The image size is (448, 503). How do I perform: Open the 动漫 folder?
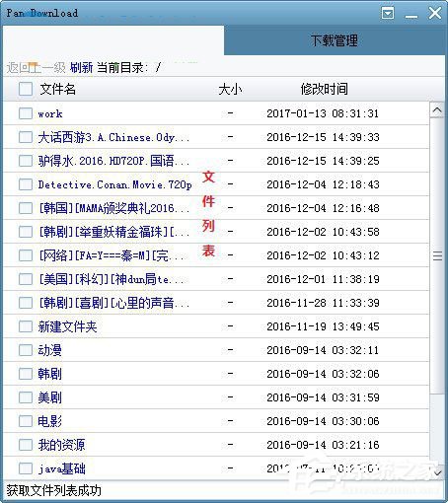tap(49, 350)
